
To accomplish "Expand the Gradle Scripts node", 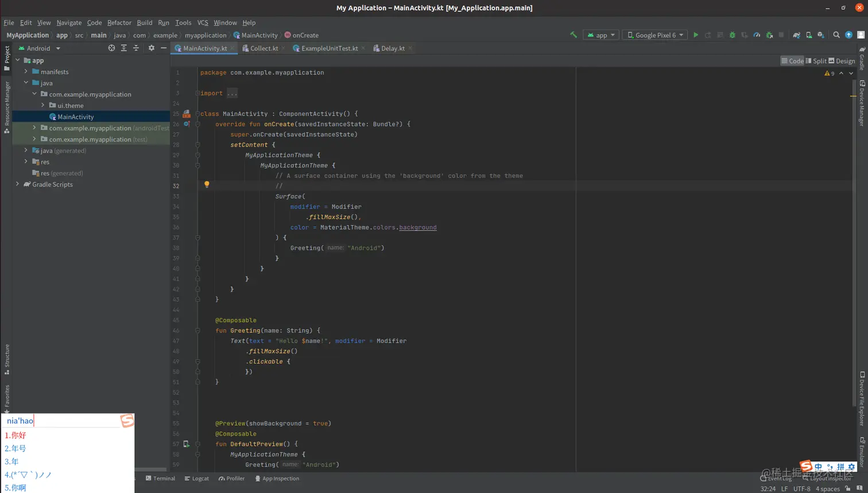I will (x=17, y=184).
